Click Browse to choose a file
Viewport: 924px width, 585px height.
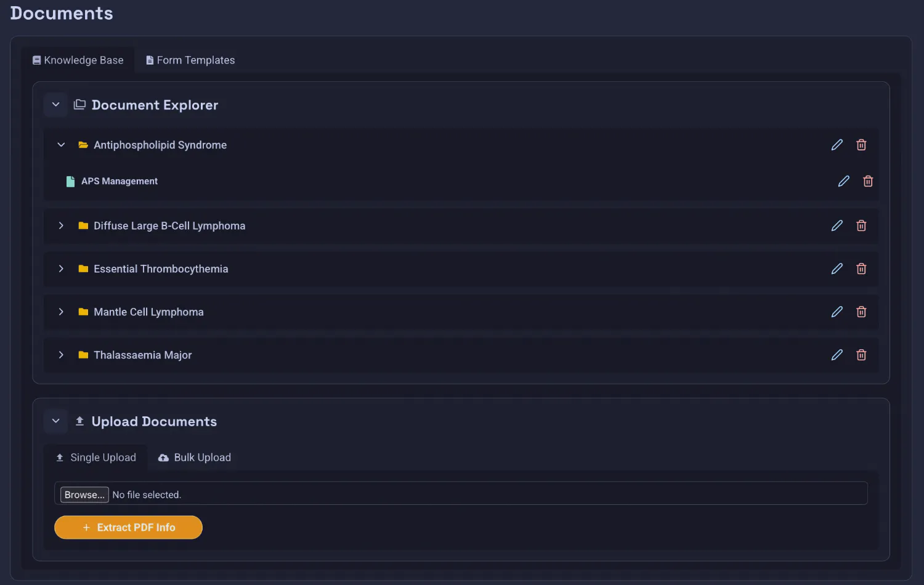[x=84, y=494]
